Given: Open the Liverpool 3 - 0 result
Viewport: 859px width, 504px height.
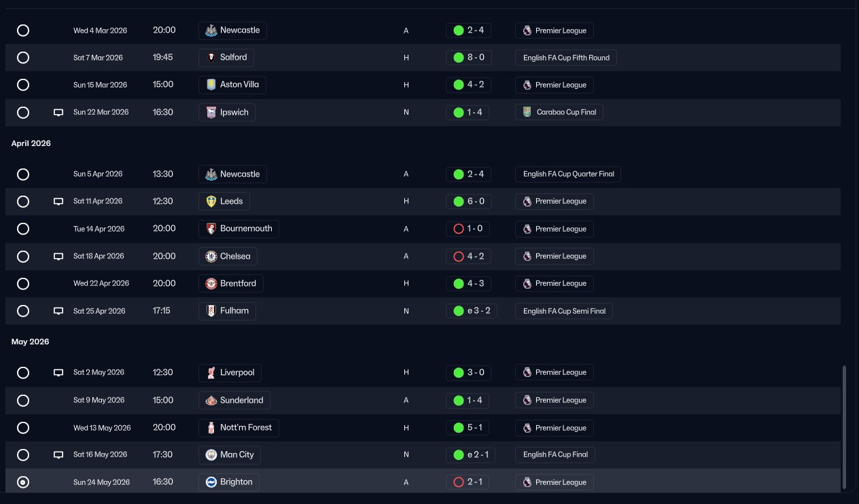Looking at the screenshot, I should (469, 373).
